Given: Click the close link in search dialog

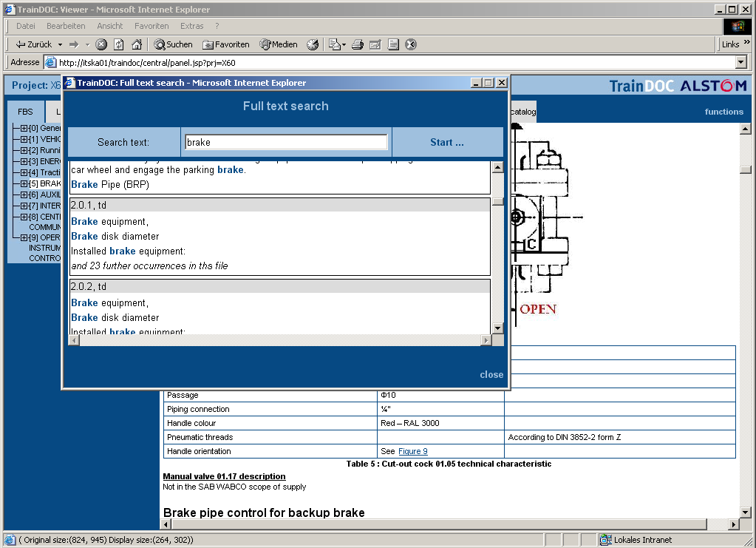Looking at the screenshot, I should 491,374.
